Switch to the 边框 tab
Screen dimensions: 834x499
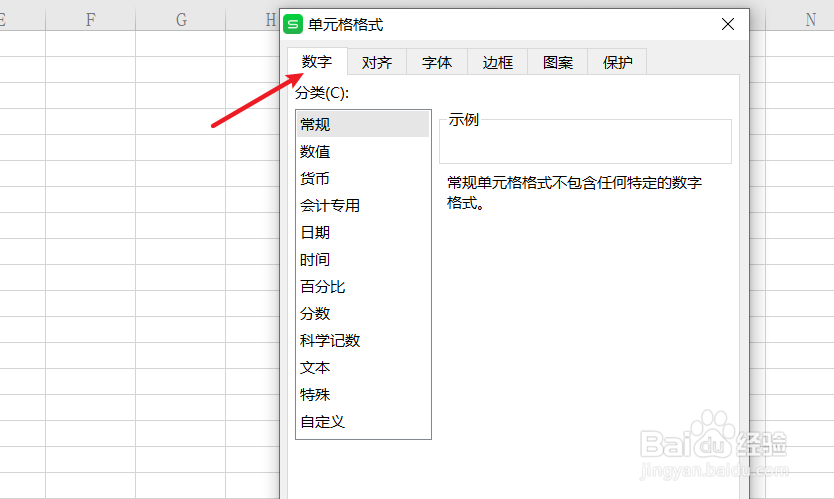pyautogui.click(x=497, y=62)
